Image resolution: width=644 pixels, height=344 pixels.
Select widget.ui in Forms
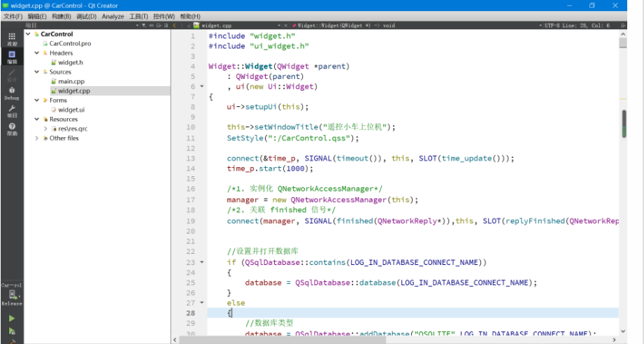(71, 110)
